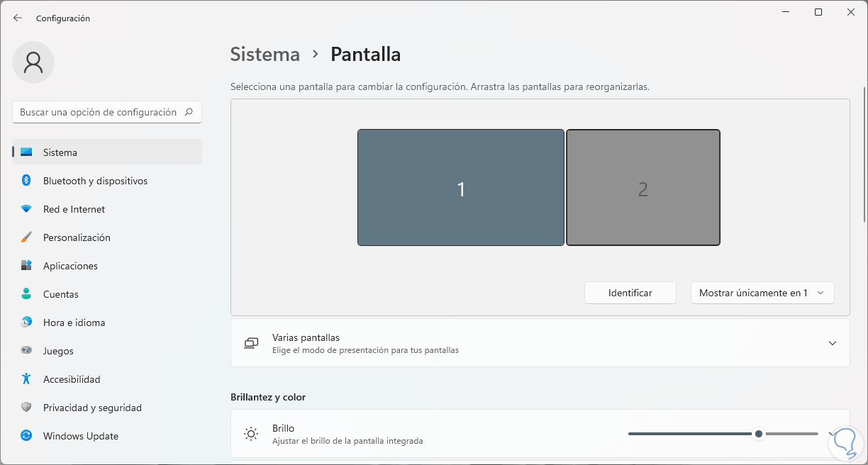Go to Sistema in the breadcrumb
Viewport: 868px width, 465px height.
[x=265, y=55]
